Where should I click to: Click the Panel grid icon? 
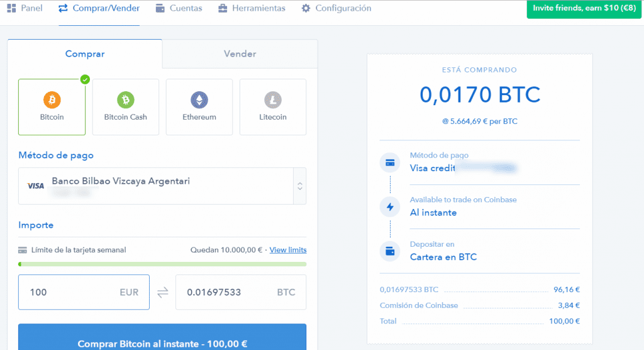(x=11, y=8)
